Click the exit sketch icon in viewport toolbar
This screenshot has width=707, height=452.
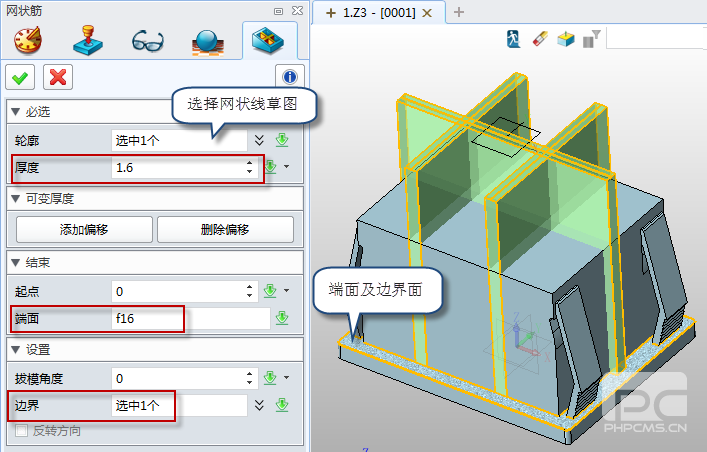point(514,39)
